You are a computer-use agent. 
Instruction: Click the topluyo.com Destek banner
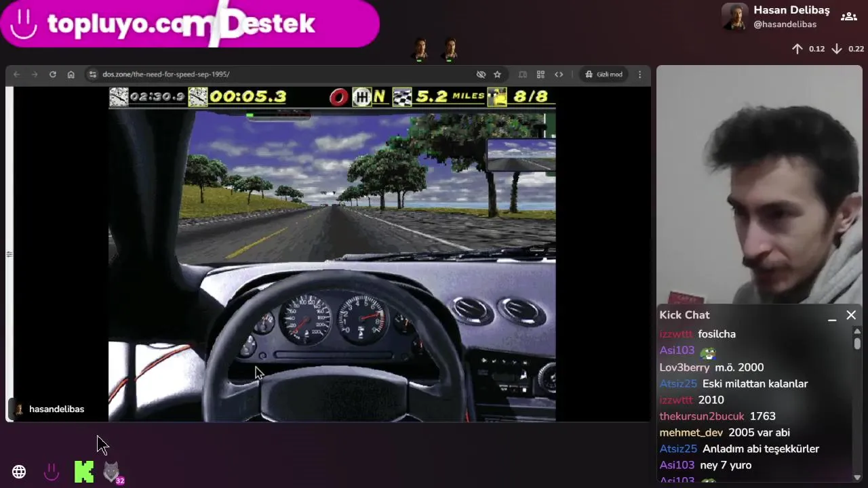[x=190, y=24]
